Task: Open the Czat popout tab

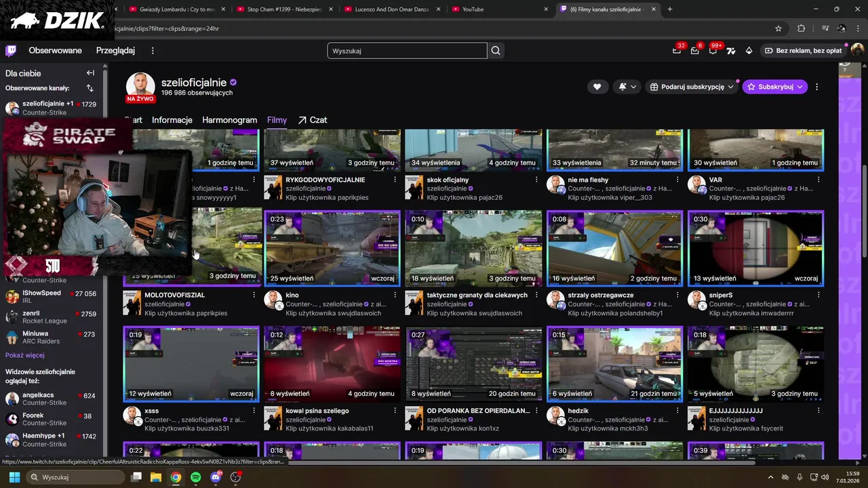Action: point(312,120)
